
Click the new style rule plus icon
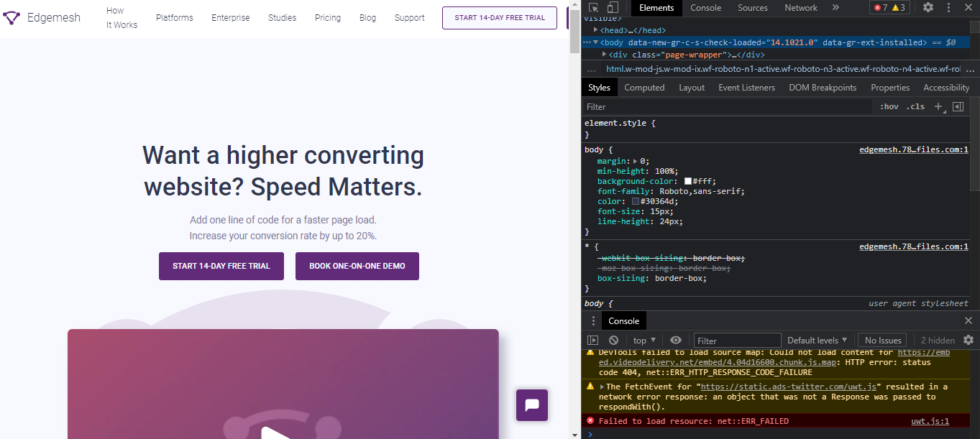pyautogui.click(x=938, y=106)
